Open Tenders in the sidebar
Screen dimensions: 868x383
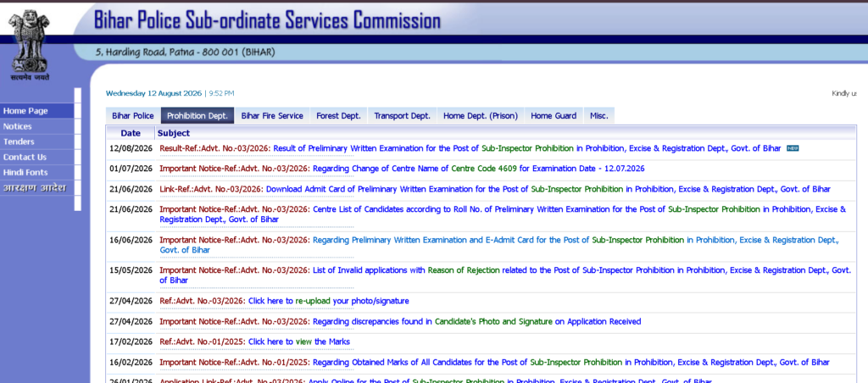pos(36,142)
